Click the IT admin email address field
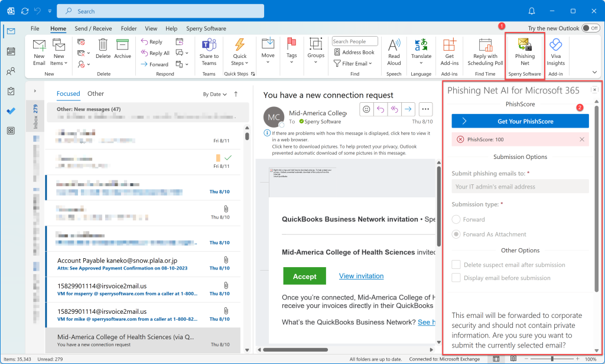The width and height of the screenshot is (605, 364). click(x=520, y=187)
